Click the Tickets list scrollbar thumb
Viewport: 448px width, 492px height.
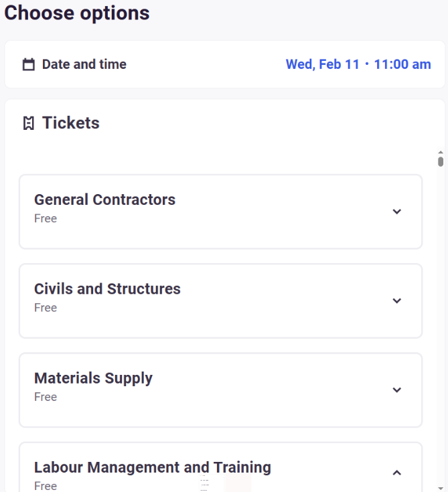[441, 161]
